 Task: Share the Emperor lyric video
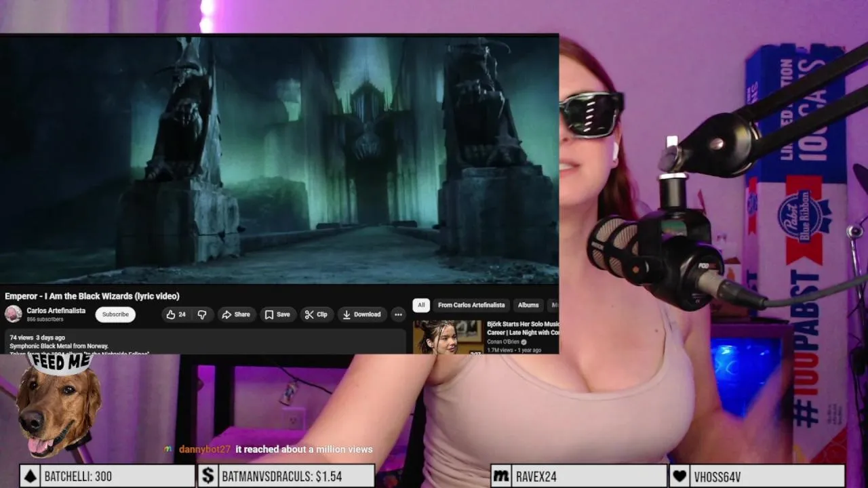236,314
